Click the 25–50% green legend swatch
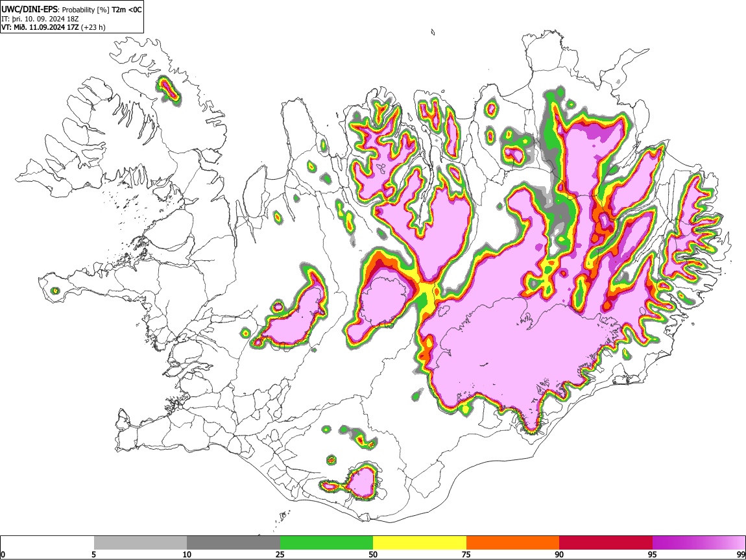This screenshot has width=746, height=560. click(x=326, y=542)
